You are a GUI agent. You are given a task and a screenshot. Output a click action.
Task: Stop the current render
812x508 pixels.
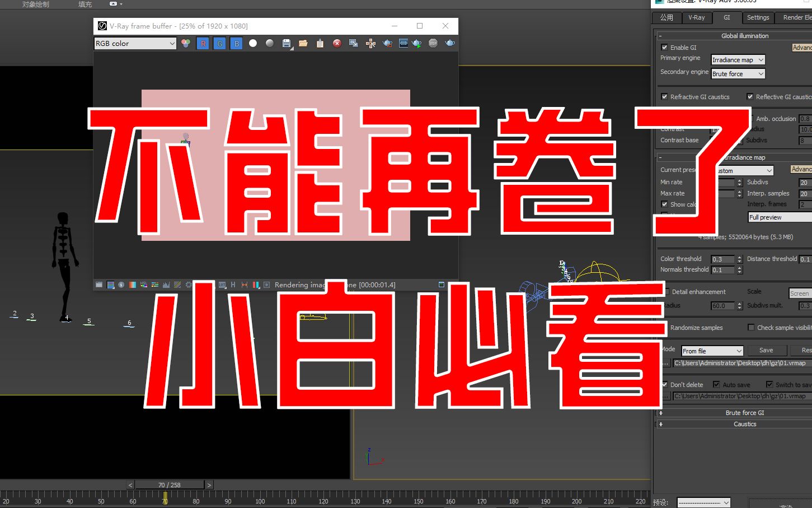point(433,43)
